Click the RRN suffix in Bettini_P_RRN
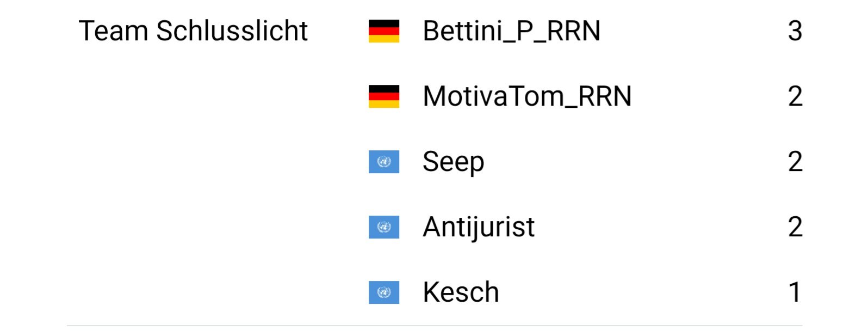868x336 pixels. tap(573, 31)
